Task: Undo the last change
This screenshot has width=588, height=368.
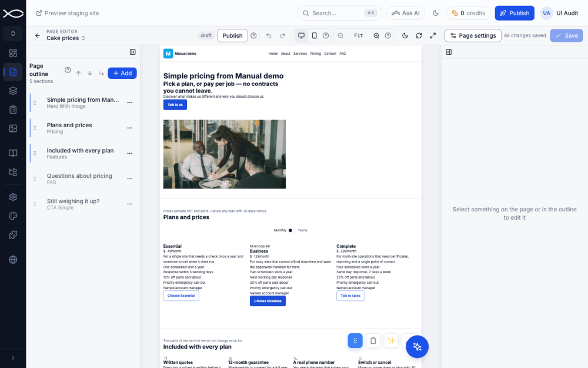Action: click(269, 36)
